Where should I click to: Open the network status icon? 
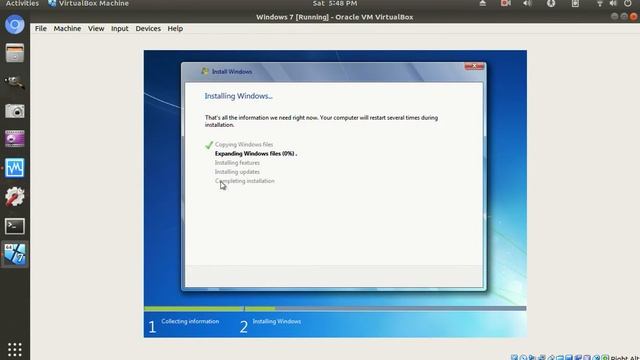coord(600,4)
